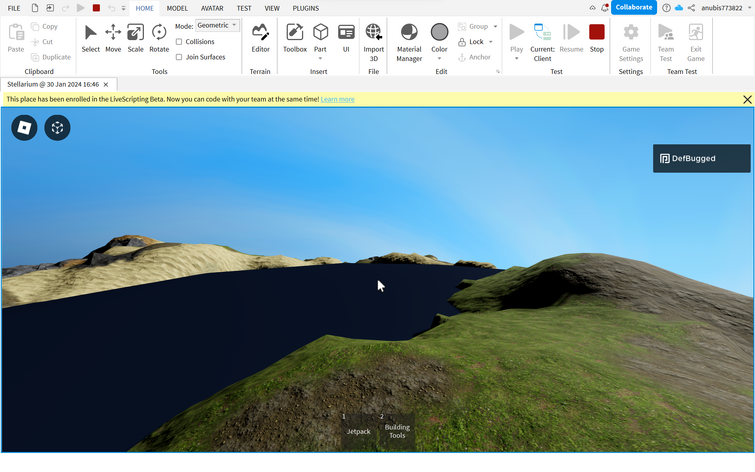This screenshot has width=755, height=472.
Task: Open the quick access toolbar customize arrow
Action: tap(124, 8)
